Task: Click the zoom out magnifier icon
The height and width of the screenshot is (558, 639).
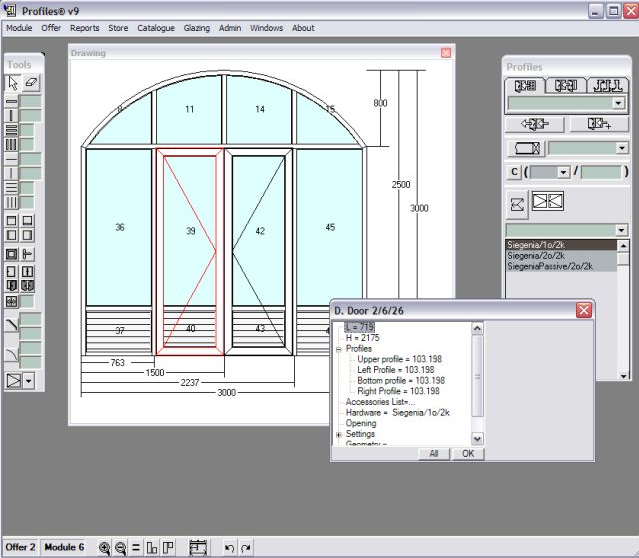Action: click(120, 548)
